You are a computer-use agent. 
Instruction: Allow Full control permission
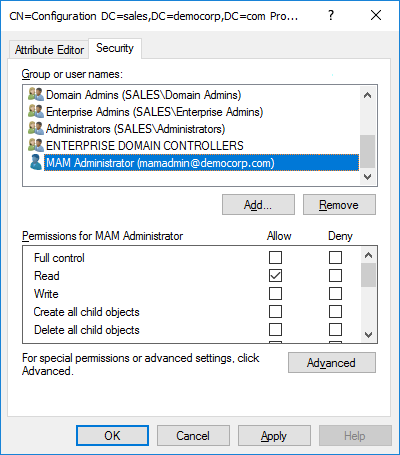(x=275, y=258)
